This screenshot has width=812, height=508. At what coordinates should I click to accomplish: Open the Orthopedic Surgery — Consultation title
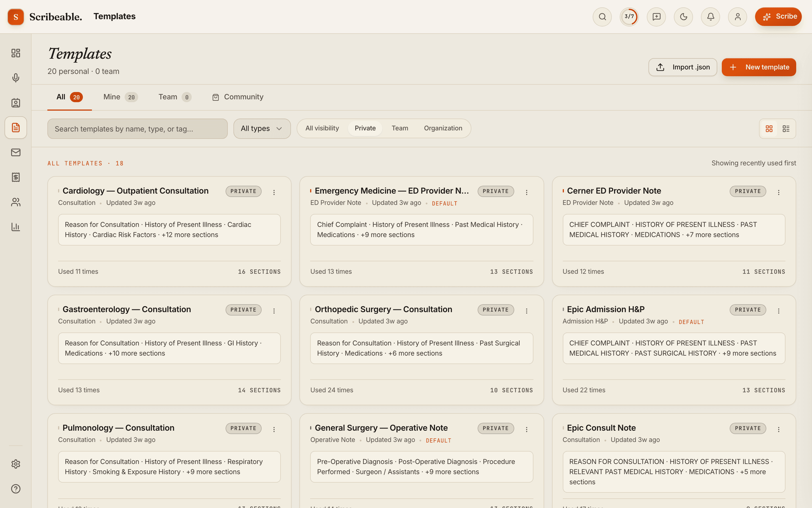pyautogui.click(x=383, y=309)
